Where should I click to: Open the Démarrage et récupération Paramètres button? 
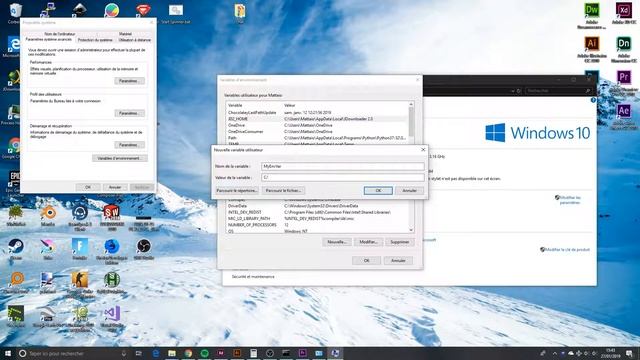click(129, 145)
